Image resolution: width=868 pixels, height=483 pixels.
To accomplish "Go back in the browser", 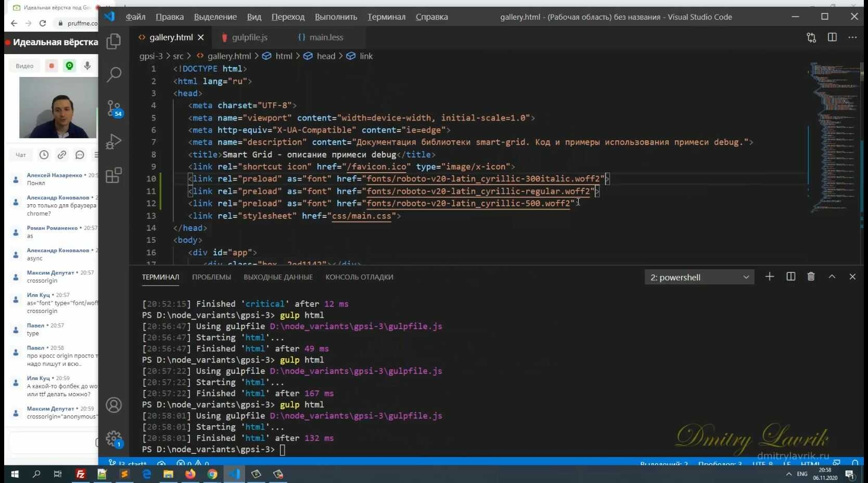I will pyautogui.click(x=14, y=23).
